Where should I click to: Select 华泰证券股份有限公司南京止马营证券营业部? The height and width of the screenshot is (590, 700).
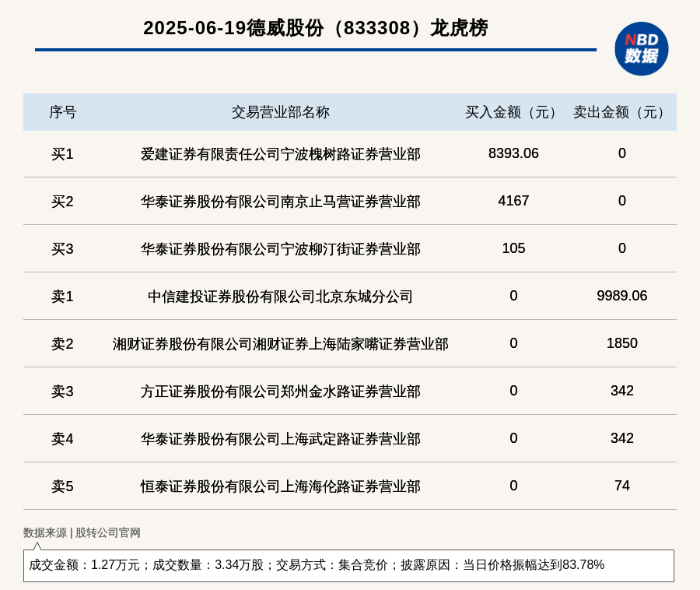click(x=280, y=202)
